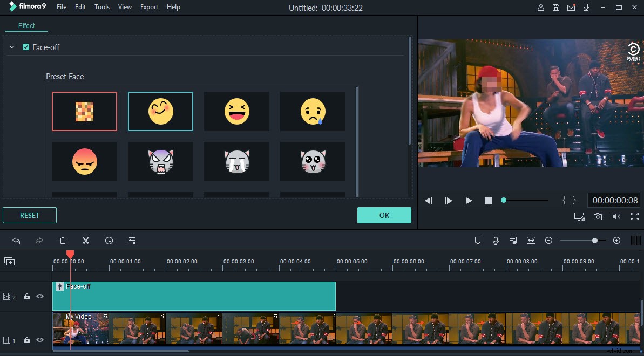Switch to the Effect tab
This screenshot has width=644, height=356.
point(26,25)
